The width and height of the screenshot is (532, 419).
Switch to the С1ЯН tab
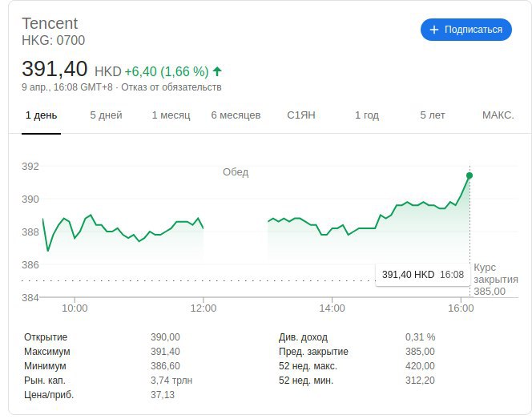[x=301, y=115]
